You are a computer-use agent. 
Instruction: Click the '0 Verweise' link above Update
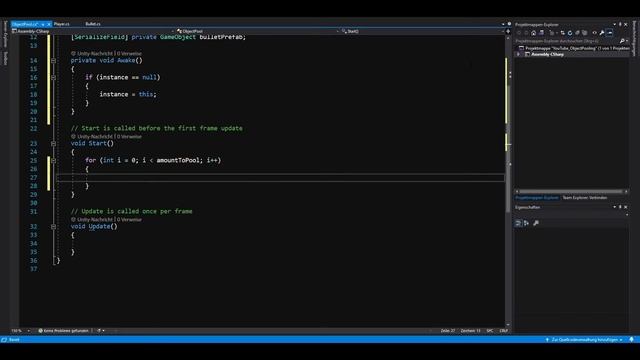[x=129, y=220]
